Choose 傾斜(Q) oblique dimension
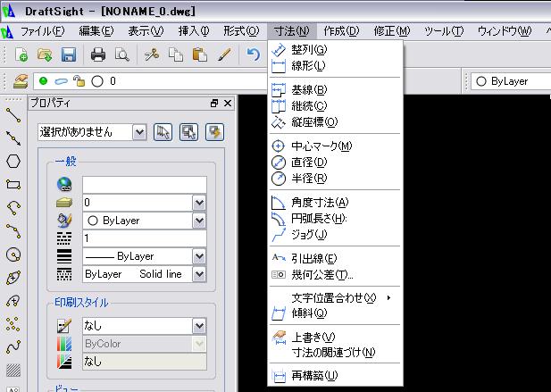 pos(335,313)
